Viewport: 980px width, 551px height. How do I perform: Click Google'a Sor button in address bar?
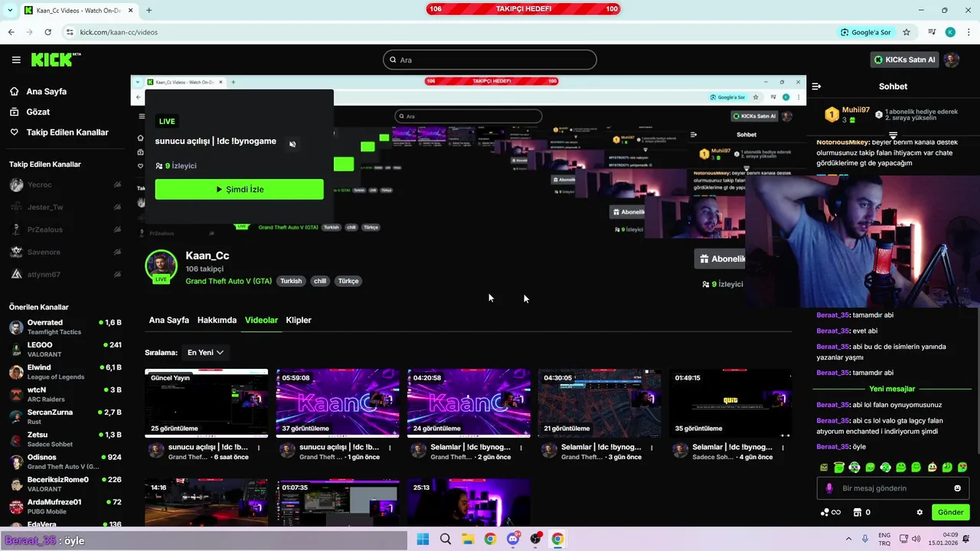coord(866,32)
